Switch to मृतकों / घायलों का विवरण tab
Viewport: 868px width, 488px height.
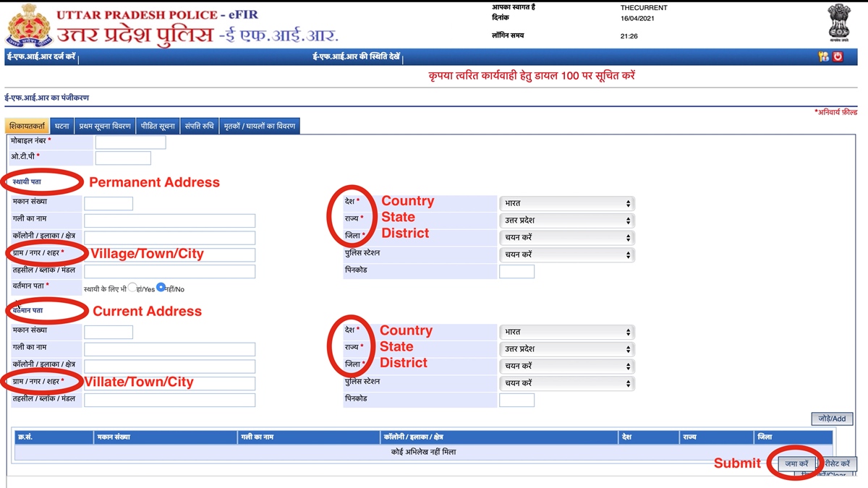[259, 127]
